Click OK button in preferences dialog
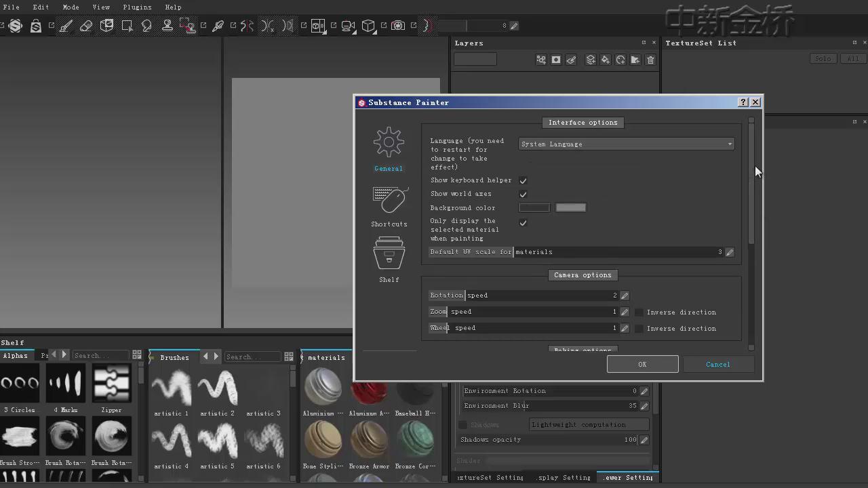Image resolution: width=868 pixels, height=488 pixels. 642,364
